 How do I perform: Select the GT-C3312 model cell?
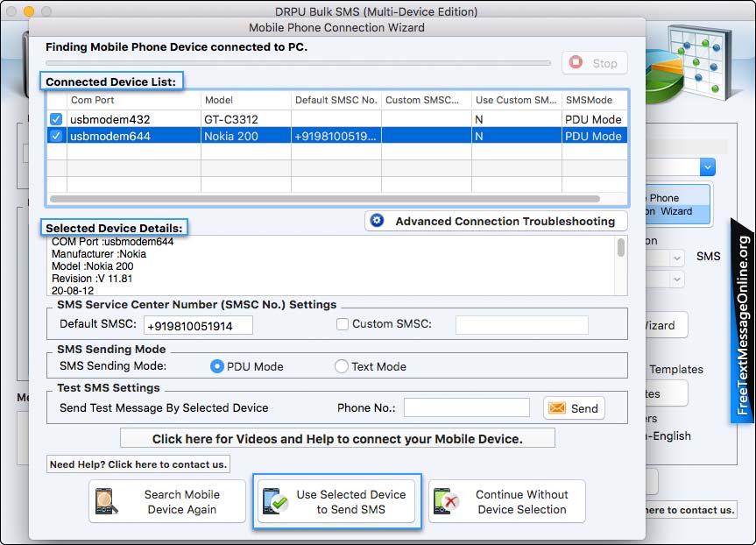pyautogui.click(x=246, y=119)
